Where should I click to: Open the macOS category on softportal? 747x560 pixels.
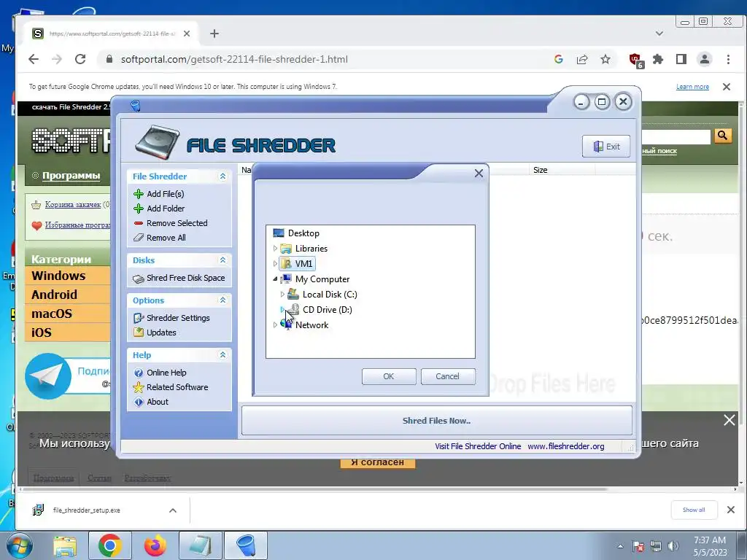point(52,314)
